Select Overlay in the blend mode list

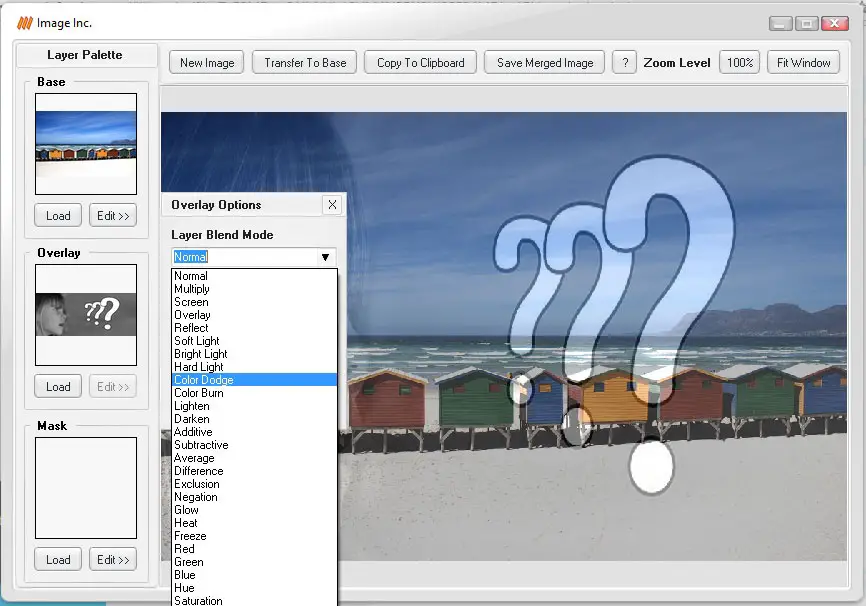coord(254,315)
